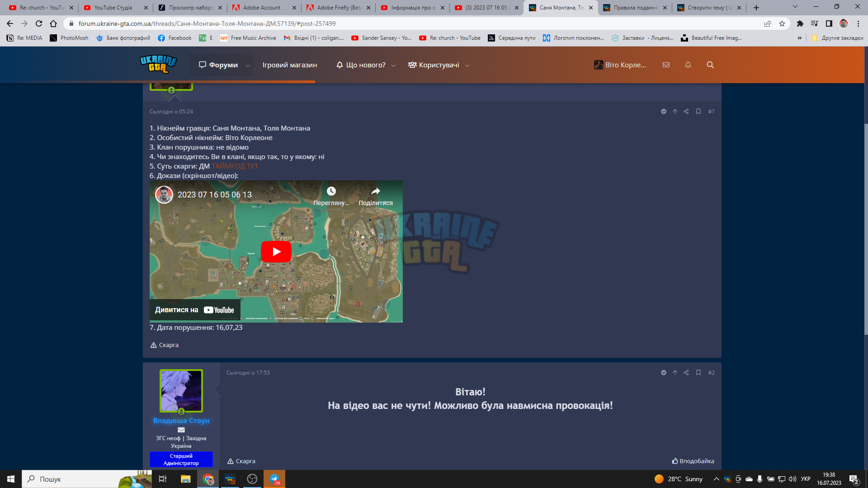868x488 pixels.
Task: Play the embedded YouTube video
Action: tap(276, 252)
